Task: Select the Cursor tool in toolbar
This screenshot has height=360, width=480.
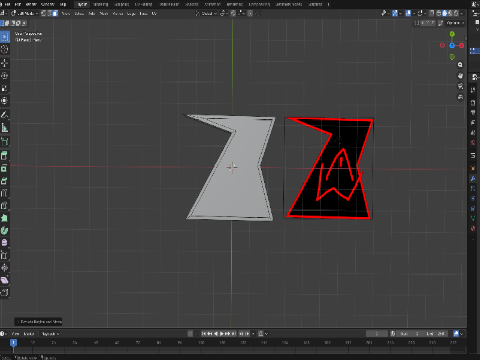Action: pos(5,49)
